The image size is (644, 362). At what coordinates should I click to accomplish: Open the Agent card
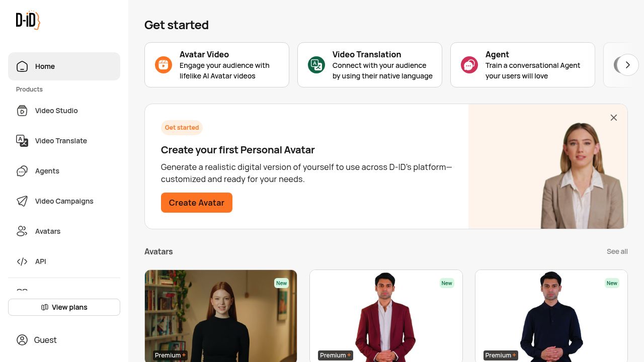click(523, 65)
